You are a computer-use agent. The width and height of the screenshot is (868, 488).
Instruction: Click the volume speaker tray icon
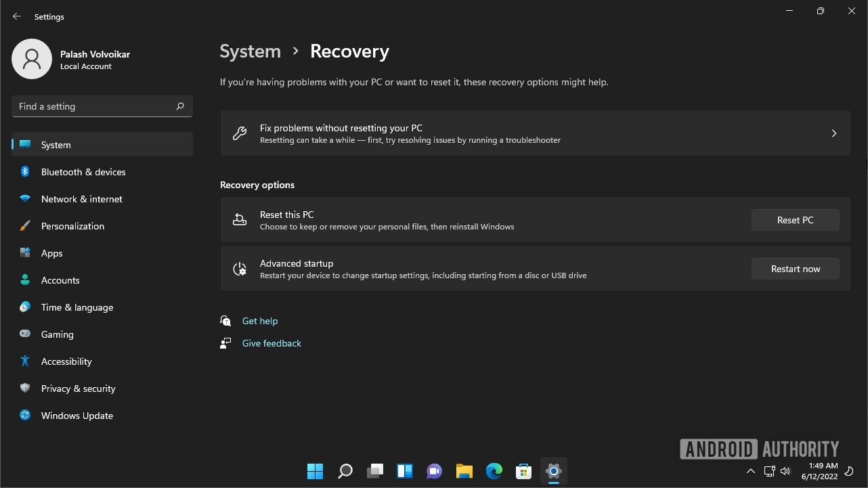point(785,471)
